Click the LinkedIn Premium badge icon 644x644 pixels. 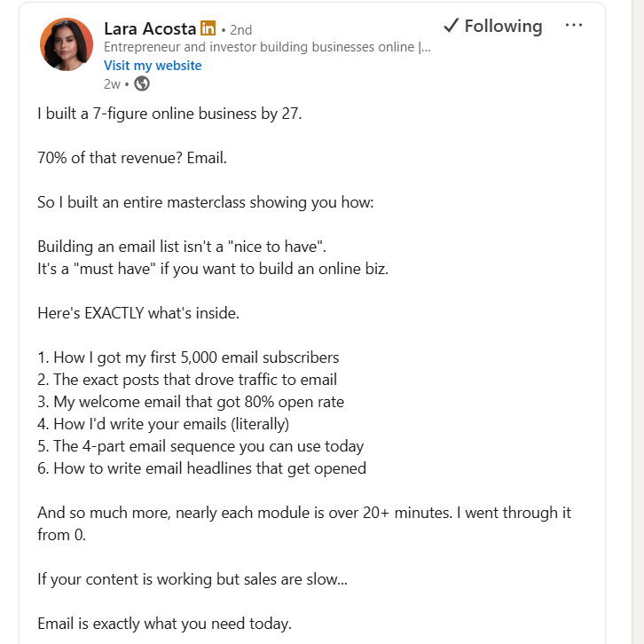click(208, 28)
